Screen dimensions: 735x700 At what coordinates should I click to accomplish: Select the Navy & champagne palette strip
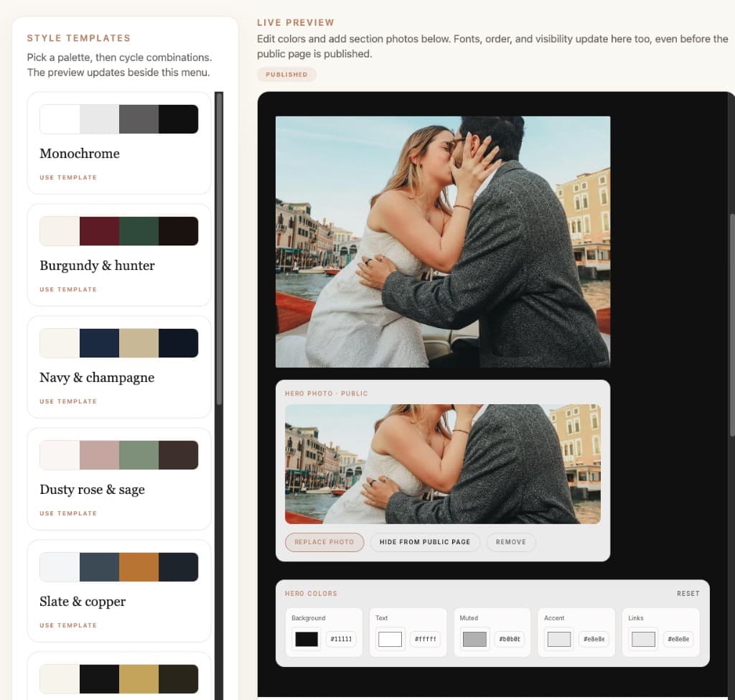(x=119, y=343)
